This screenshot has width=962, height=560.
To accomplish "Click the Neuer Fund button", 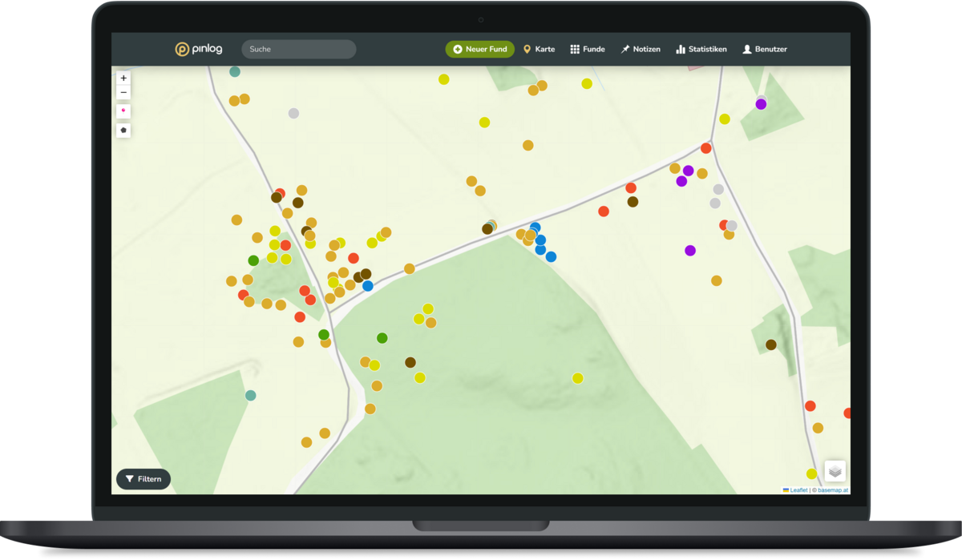I will [479, 49].
